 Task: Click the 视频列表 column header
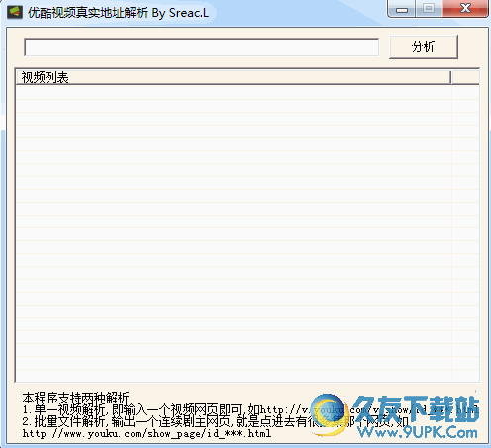[234, 77]
